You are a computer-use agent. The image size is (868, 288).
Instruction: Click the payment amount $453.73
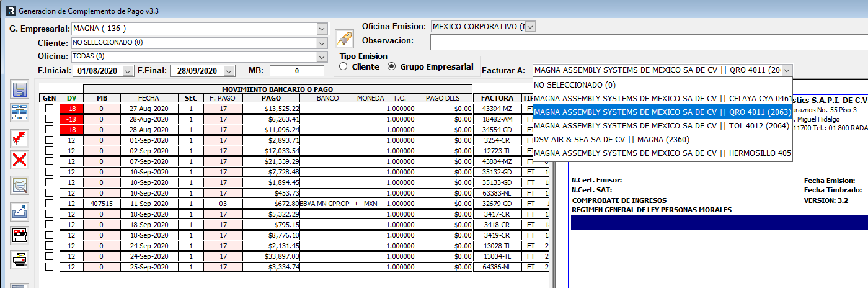[x=271, y=193]
